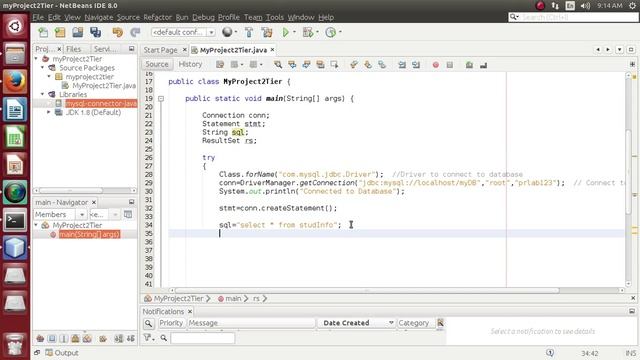Image resolution: width=640 pixels, height=360 pixels.
Task: Click Find Selection magnifier icon in editor toolbar
Action: 278,64
